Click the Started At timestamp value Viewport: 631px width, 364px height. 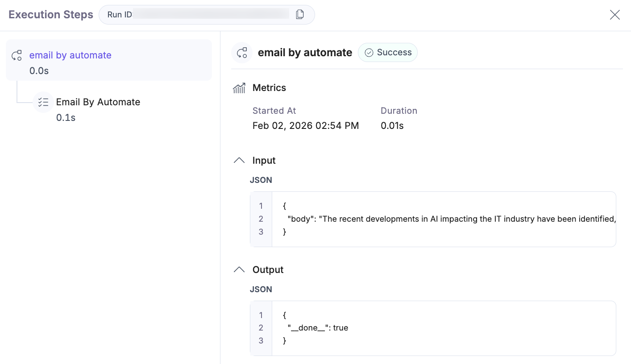(306, 125)
